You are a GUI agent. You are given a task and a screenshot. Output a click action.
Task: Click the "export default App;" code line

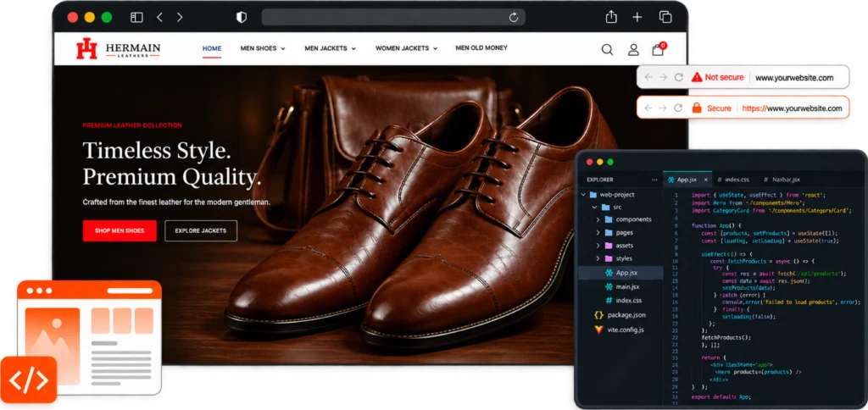(721, 397)
